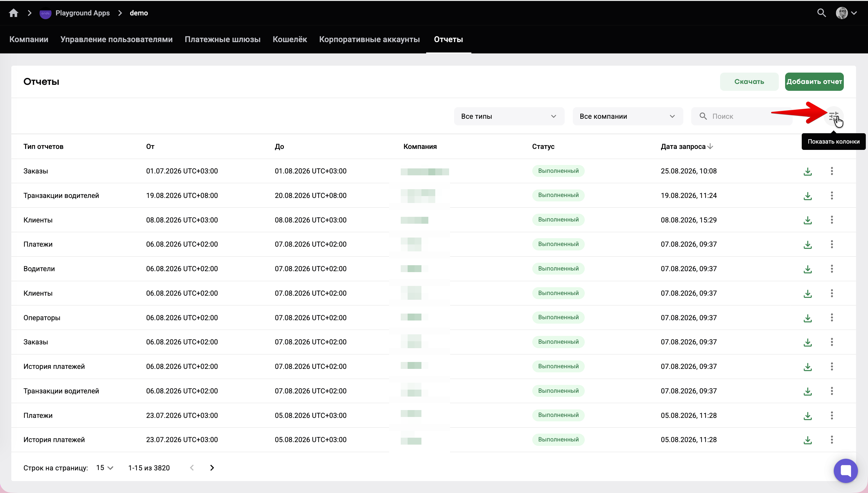Expand the Все типы dropdown
The width and height of the screenshot is (868, 493).
click(x=509, y=117)
